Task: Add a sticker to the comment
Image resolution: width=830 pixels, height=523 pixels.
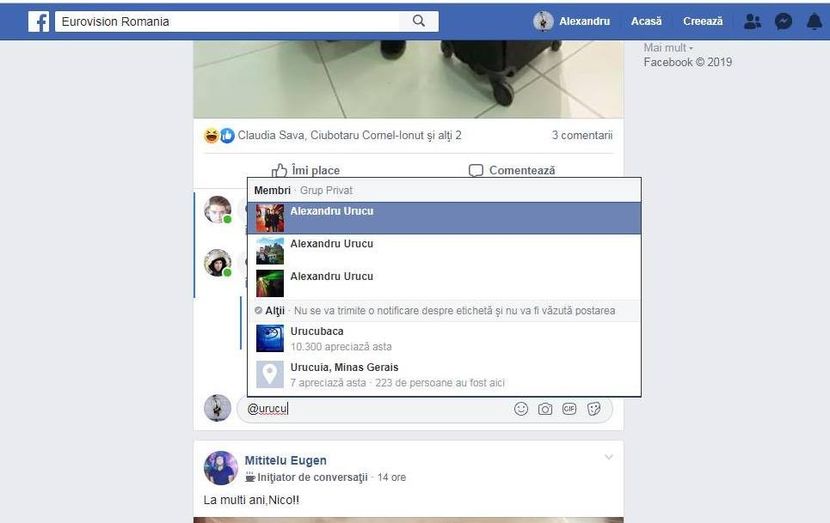Action: (594, 408)
